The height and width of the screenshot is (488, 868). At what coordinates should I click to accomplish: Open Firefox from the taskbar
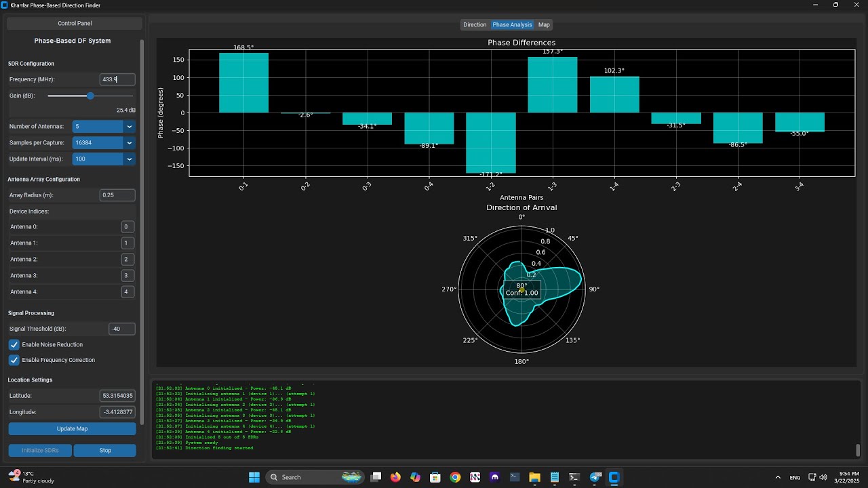tap(395, 477)
